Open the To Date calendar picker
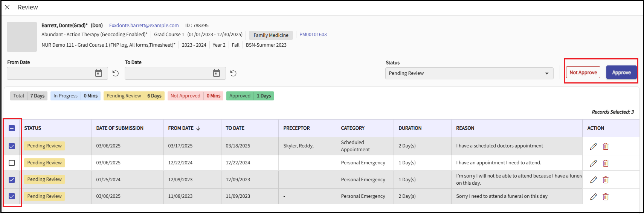The height and width of the screenshot is (214, 644). 217,73
